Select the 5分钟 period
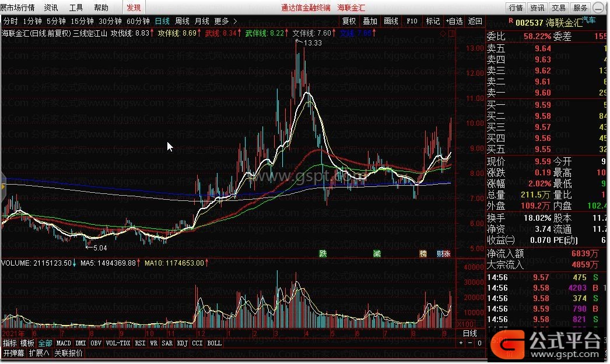Viewport: 610px width, 364px height. pyautogui.click(x=56, y=21)
